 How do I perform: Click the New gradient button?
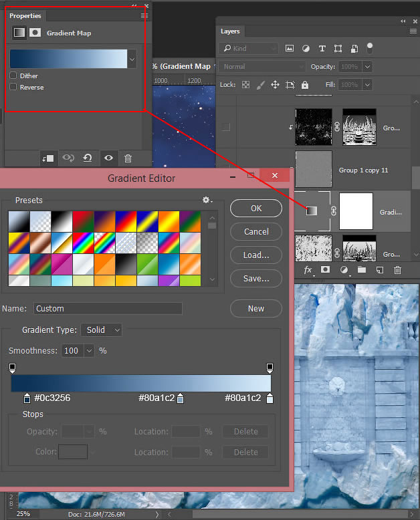tap(256, 308)
